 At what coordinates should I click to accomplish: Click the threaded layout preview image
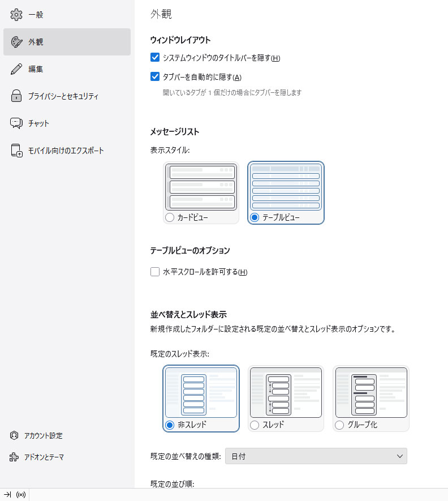(x=286, y=392)
